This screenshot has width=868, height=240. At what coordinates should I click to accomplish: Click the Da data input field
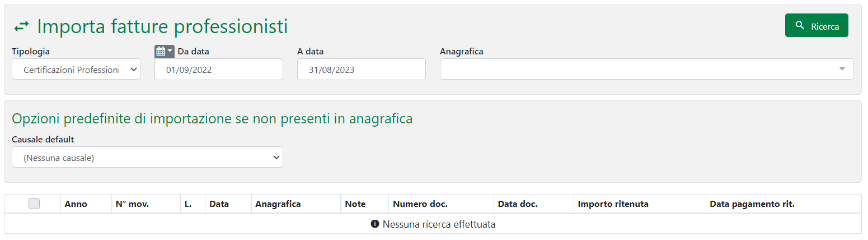[219, 70]
